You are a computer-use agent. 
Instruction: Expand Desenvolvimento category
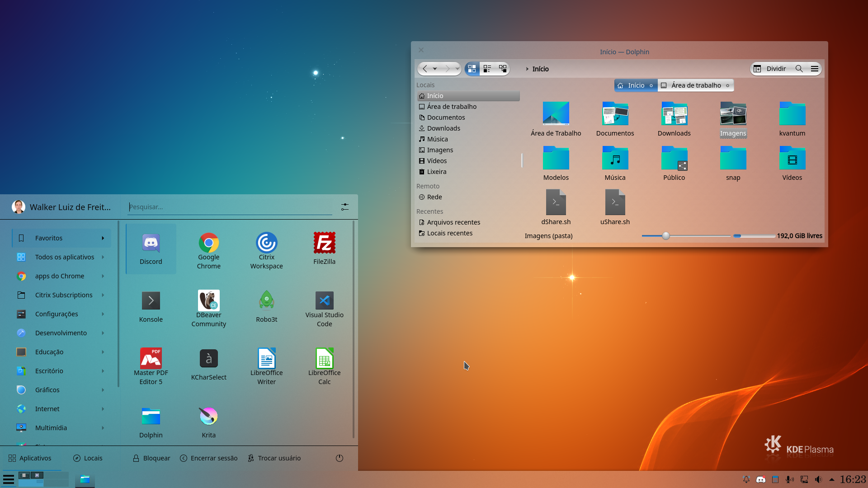click(103, 333)
